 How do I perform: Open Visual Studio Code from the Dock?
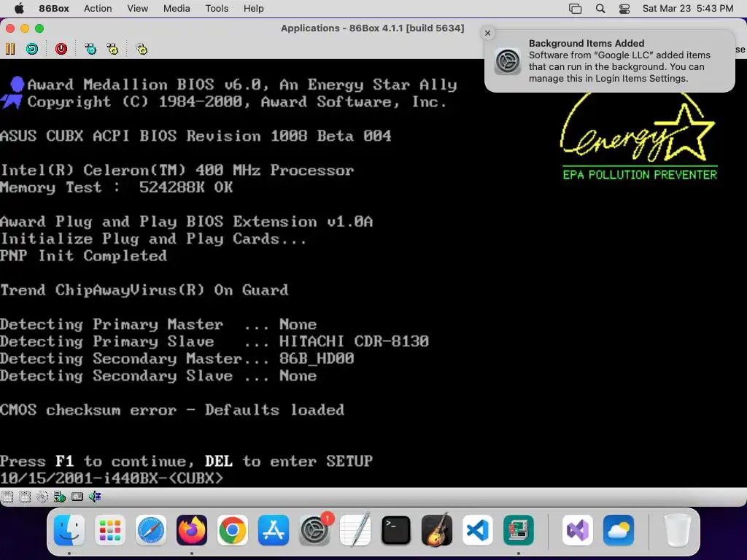click(x=477, y=530)
